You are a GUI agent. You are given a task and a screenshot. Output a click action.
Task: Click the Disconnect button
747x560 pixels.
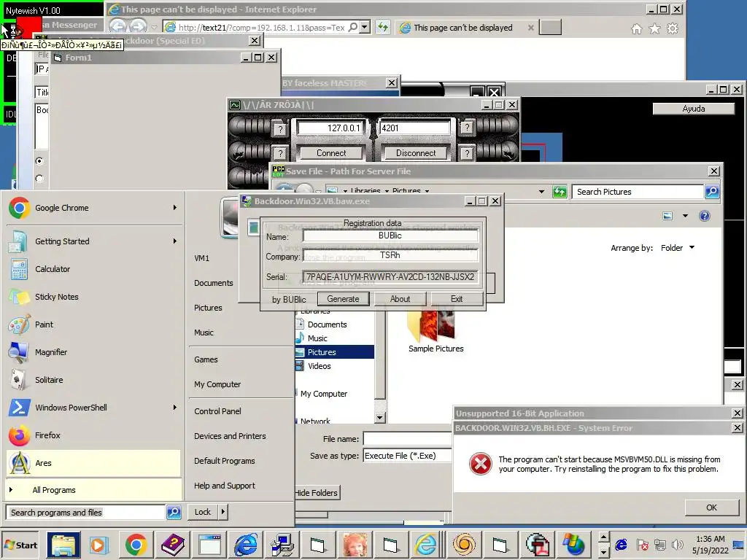(x=416, y=153)
